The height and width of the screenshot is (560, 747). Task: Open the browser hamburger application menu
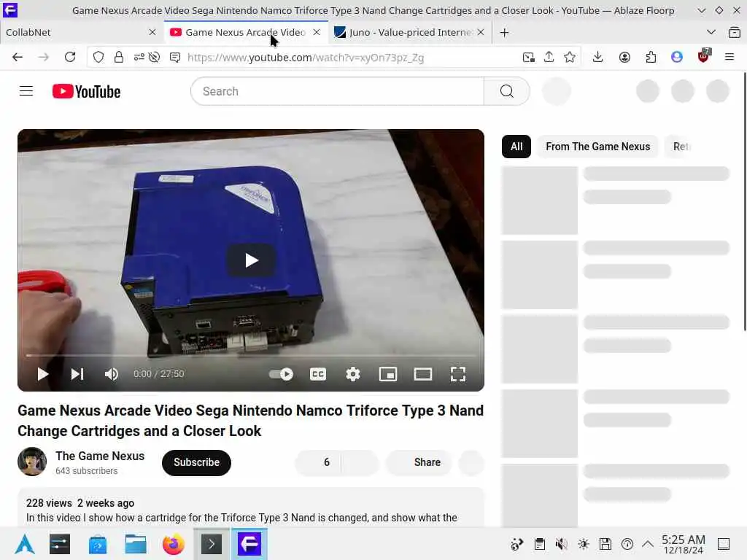[x=729, y=57]
